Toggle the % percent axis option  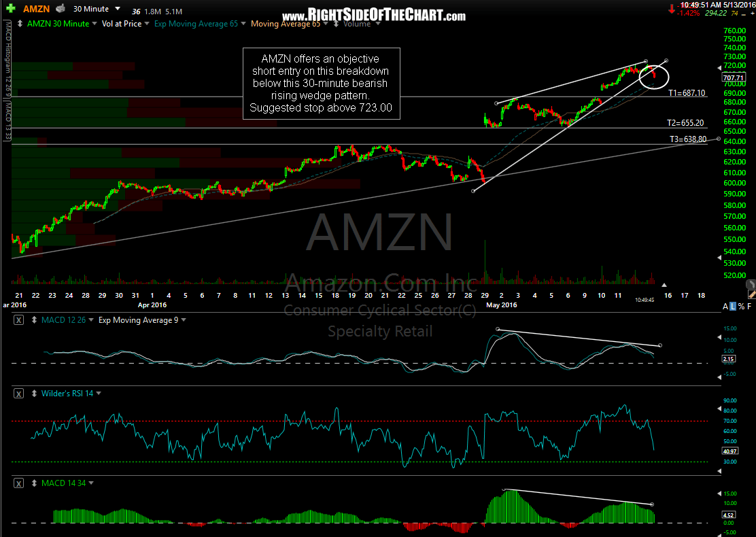(741, 307)
